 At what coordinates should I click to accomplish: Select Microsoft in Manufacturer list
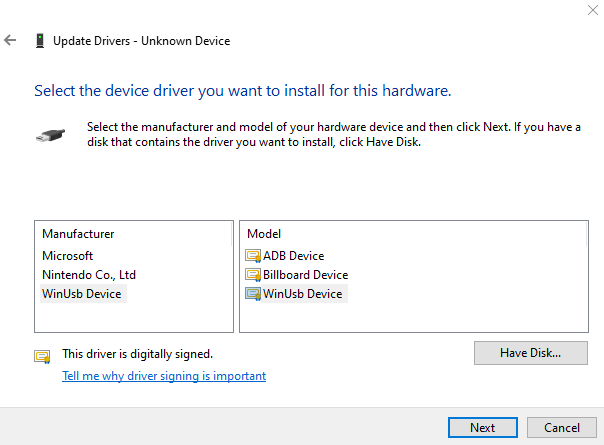tap(67, 256)
